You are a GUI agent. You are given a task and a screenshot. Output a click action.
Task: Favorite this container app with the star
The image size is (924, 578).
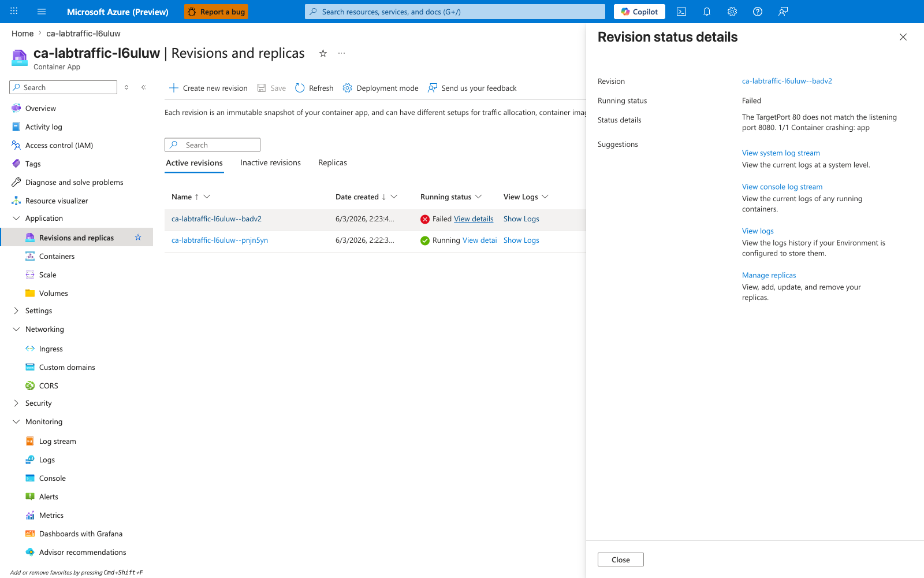coord(323,53)
